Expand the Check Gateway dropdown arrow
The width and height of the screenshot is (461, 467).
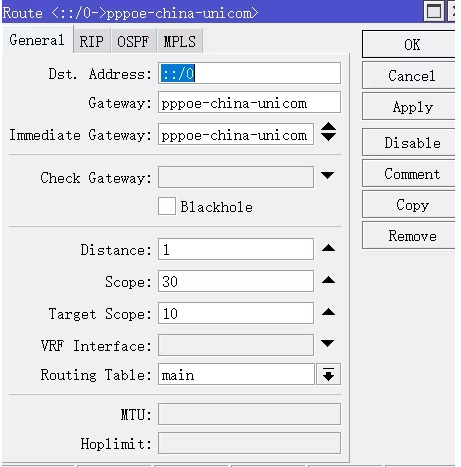click(x=327, y=175)
